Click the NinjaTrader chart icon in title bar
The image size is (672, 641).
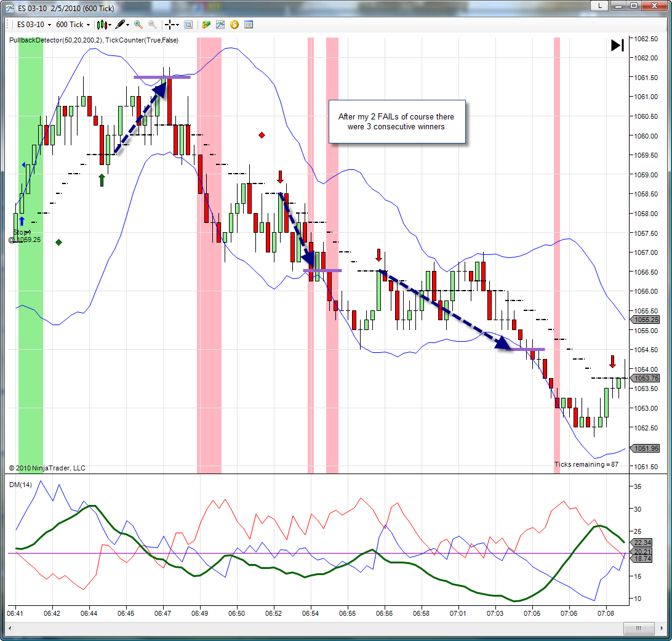tap(10, 8)
